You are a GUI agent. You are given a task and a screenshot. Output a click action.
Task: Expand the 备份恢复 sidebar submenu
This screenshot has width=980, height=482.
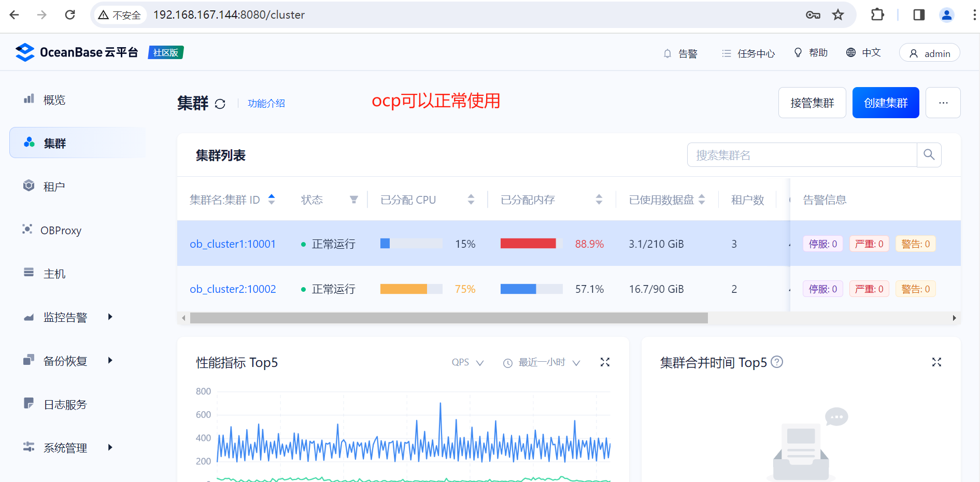tap(110, 360)
